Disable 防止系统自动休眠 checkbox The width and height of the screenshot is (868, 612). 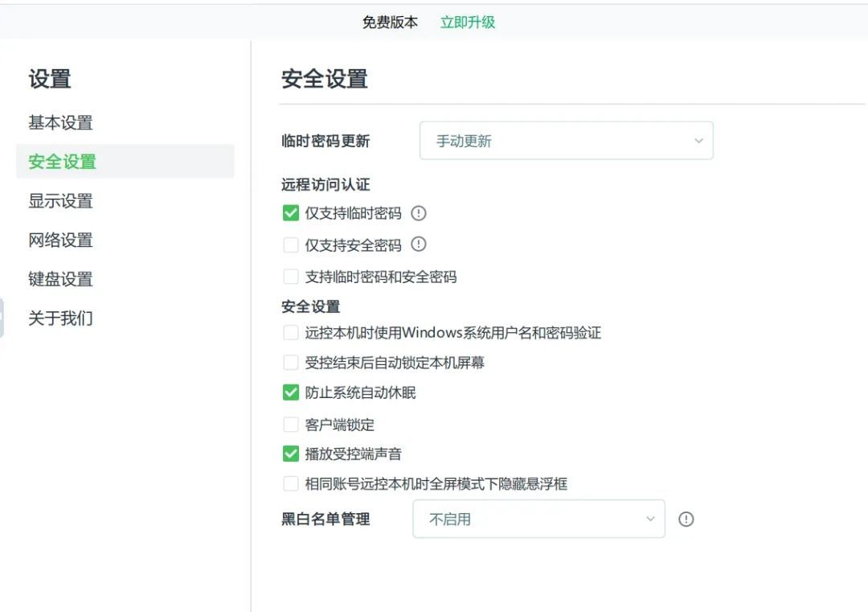pyautogui.click(x=291, y=393)
